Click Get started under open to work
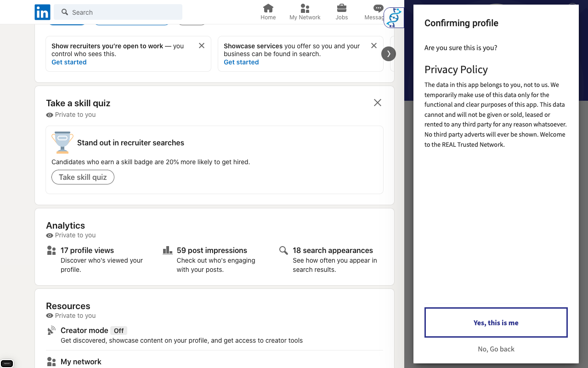The width and height of the screenshot is (588, 368). point(69,62)
